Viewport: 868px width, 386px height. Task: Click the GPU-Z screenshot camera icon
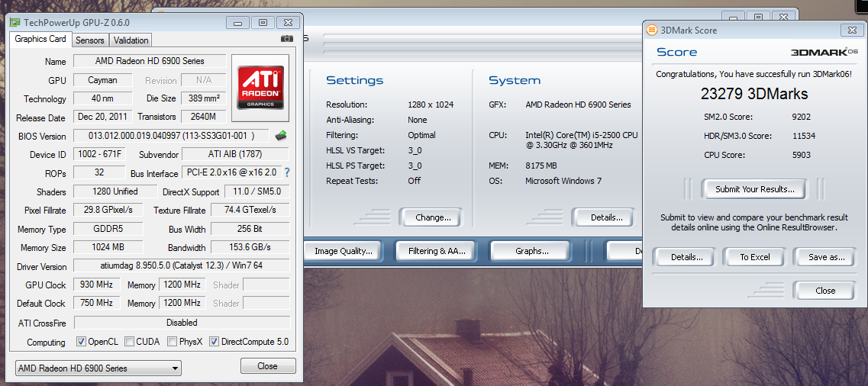pyautogui.click(x=287, y=39)
